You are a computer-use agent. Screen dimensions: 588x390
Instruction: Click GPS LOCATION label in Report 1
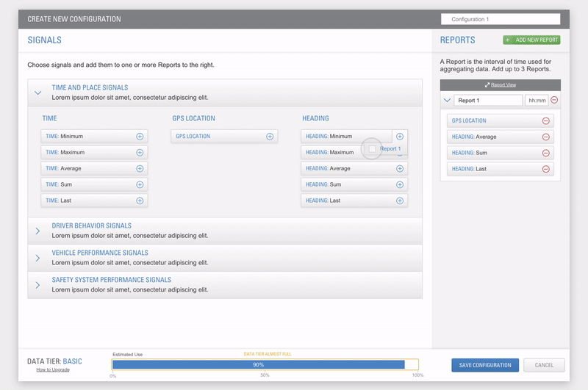(x=469, y=120)
